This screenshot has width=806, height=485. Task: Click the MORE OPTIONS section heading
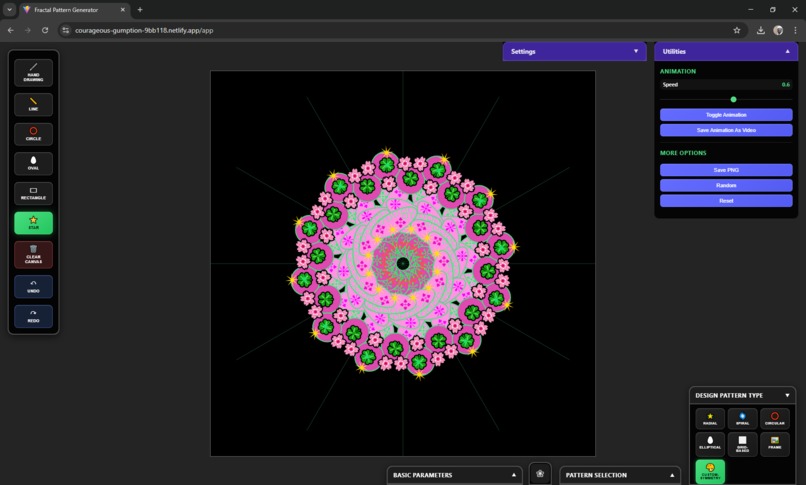coord(683,153)
